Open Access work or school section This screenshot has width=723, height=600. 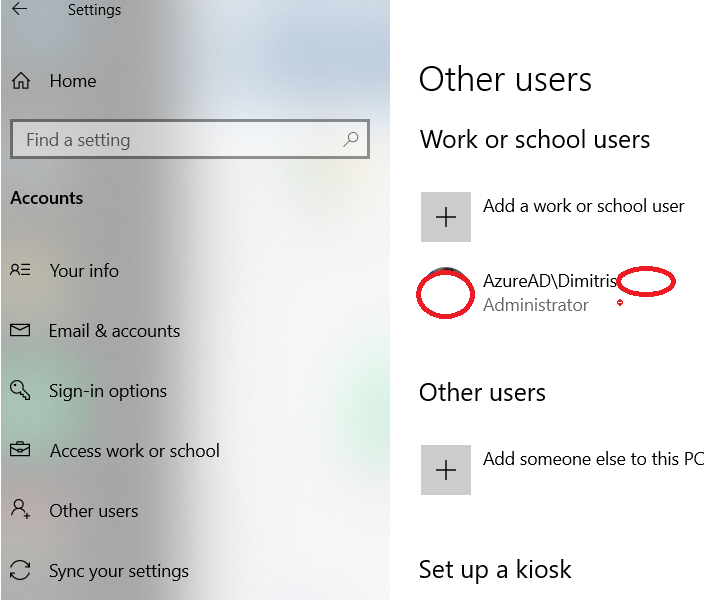[x=135, y=451]
